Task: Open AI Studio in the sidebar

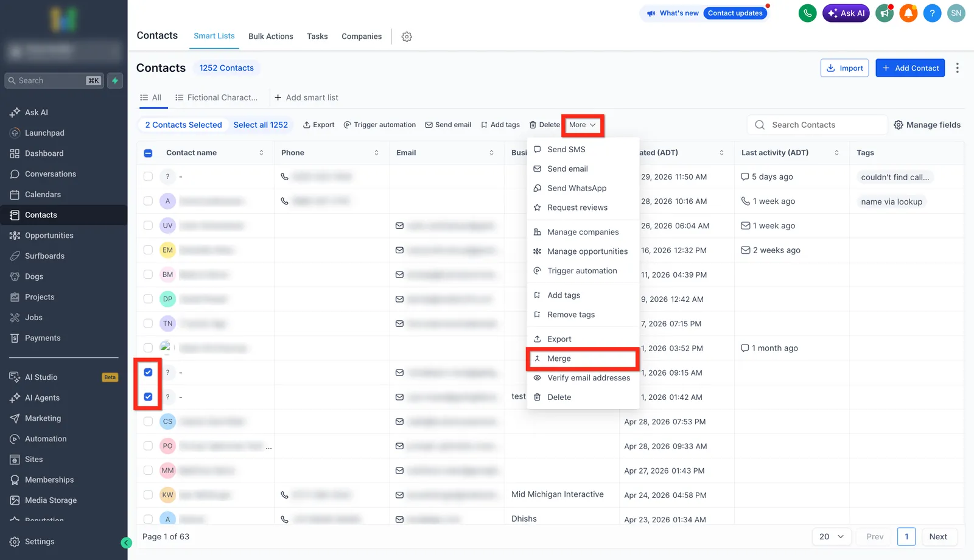Action: click(41, 377)
